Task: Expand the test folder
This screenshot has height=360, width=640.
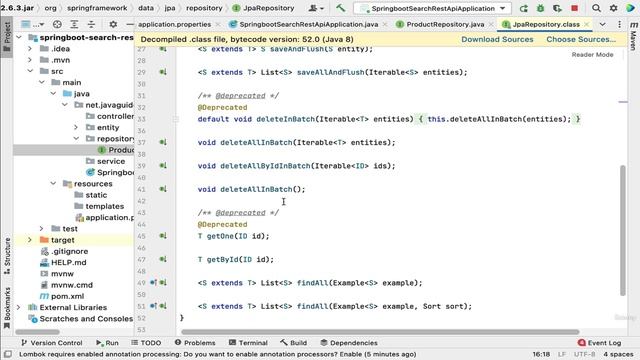Action: [x=42, y=229]
